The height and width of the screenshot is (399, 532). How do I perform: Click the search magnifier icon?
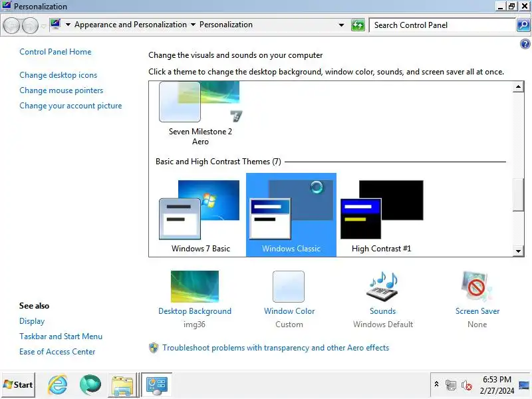pyautogui.click(x=523, y=25)
